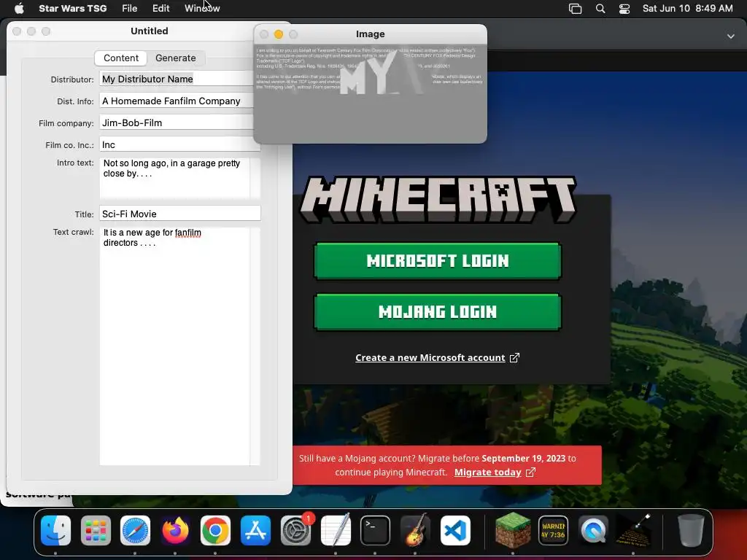
Task: Open Launchpad in the Dock
Action: coord(96,530)
